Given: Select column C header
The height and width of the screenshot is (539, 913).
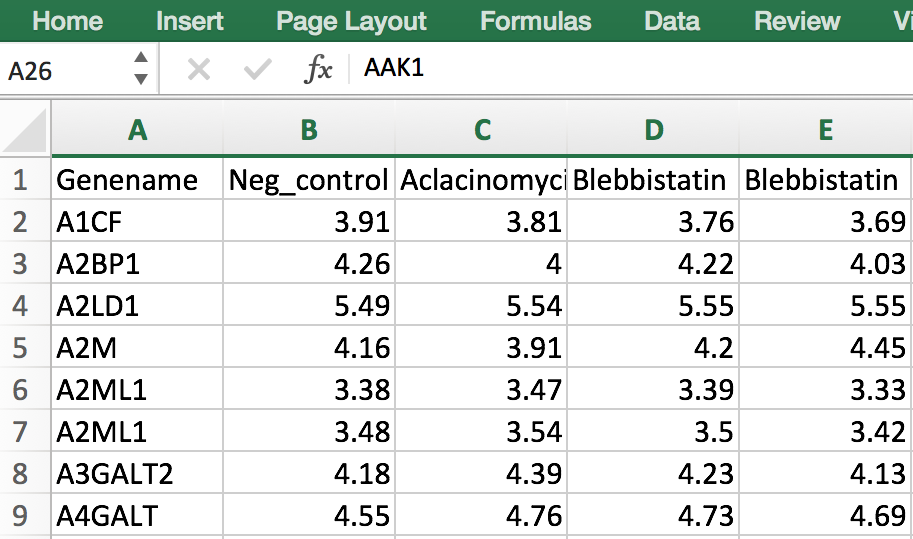Looking at the screenshot, I should [482, 130].
